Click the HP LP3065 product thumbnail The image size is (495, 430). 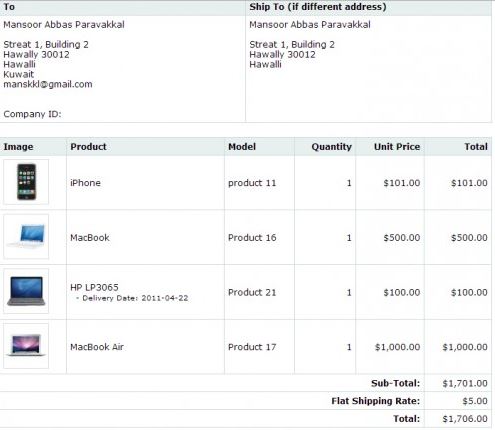click(26, 291)
